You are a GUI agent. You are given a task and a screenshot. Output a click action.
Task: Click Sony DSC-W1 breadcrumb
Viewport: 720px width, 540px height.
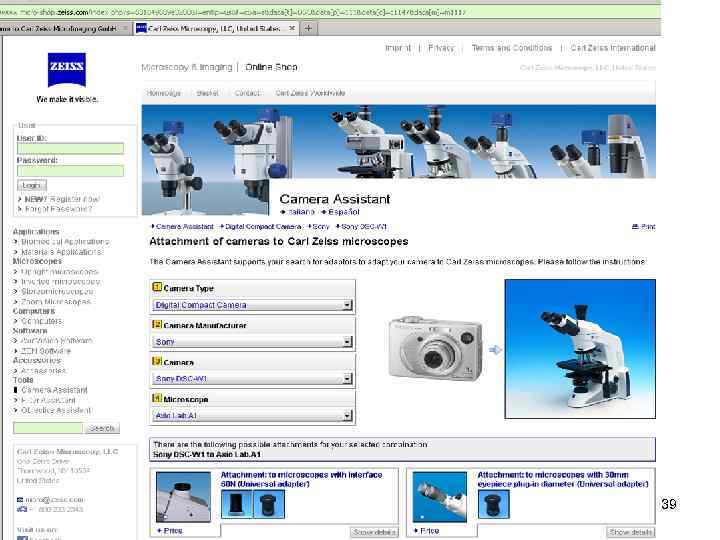click(364, 227)
